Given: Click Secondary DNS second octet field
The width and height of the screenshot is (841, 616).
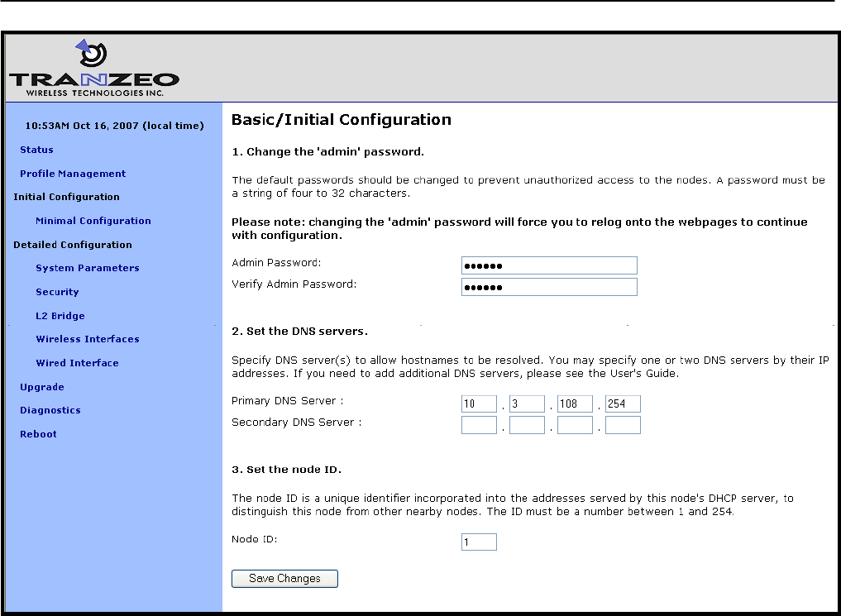Looking at the screenshot, I should pos(528,425).
